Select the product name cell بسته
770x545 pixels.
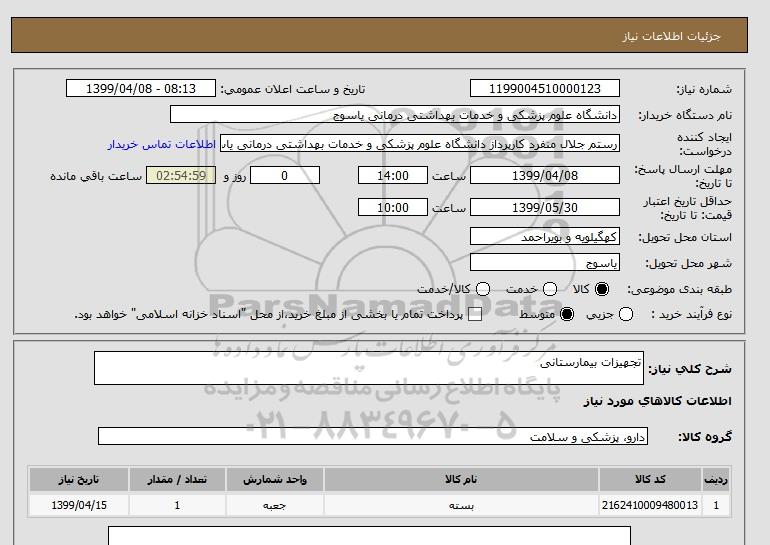point(461,505)
